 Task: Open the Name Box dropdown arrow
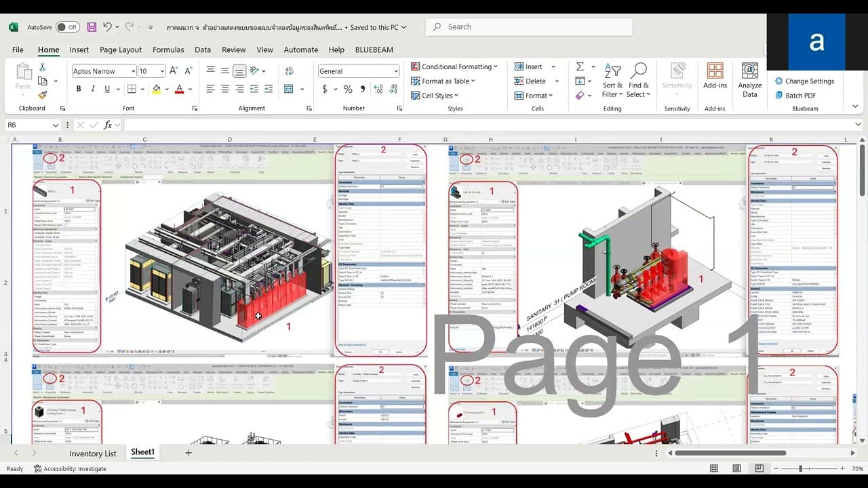tap(56, 125)
